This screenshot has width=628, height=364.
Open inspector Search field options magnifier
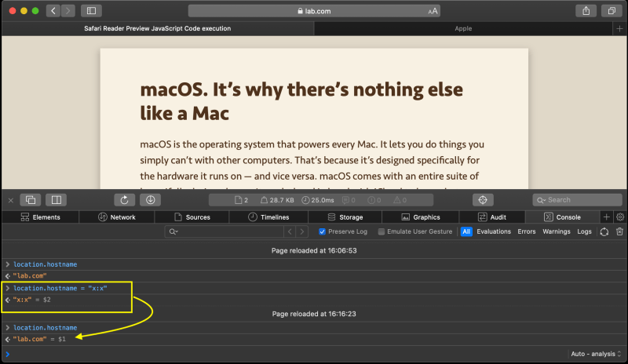tap(541, 200)
